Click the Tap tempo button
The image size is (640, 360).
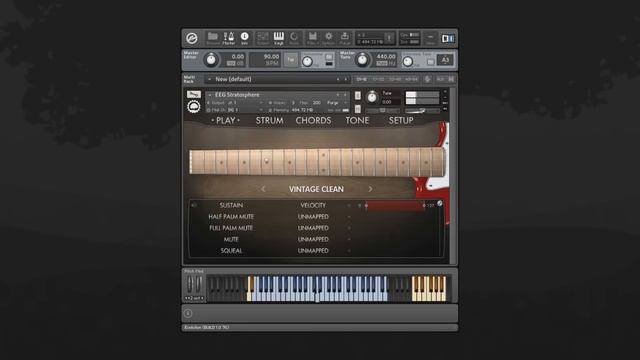tap(291, 60)
